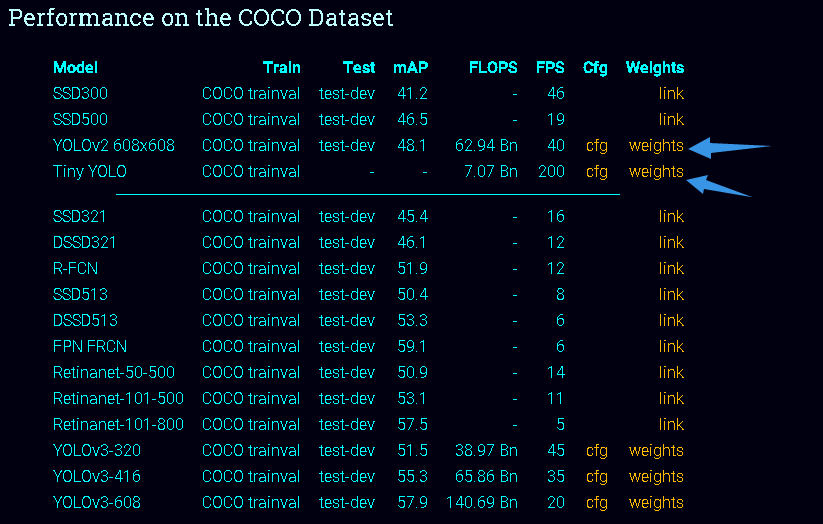Image resolution: width=823 pixels, height=524 pixels.
Task: Download the YOLOv3-416 weights
Action: 656,477
